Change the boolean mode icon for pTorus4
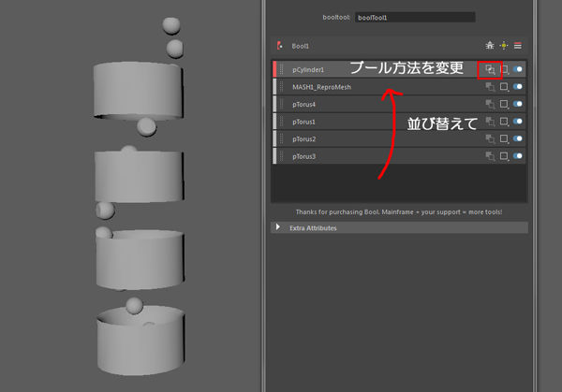The image size is (562, 392). pos(490,104)
